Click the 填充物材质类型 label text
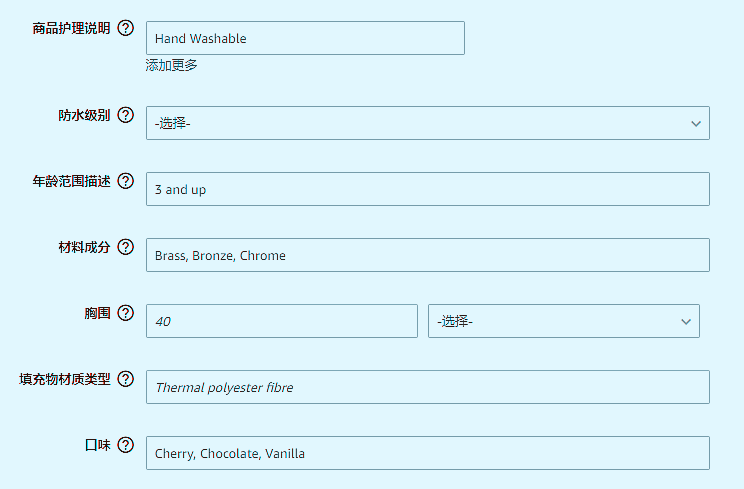This screenshot has width=744, height=489. pyautogui.click(x=65, y=379)
